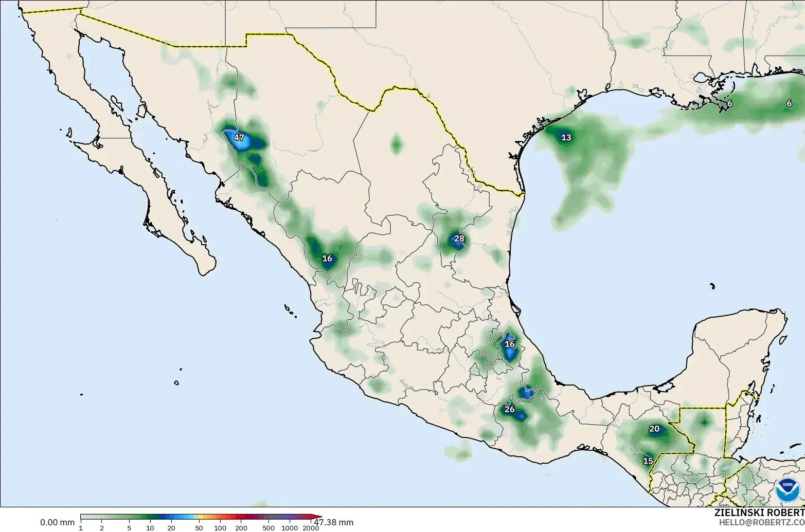Click the 500 tick on the color scale
Image resolution: width=805 pixels, height=532 pixels.
pos(268,528)
